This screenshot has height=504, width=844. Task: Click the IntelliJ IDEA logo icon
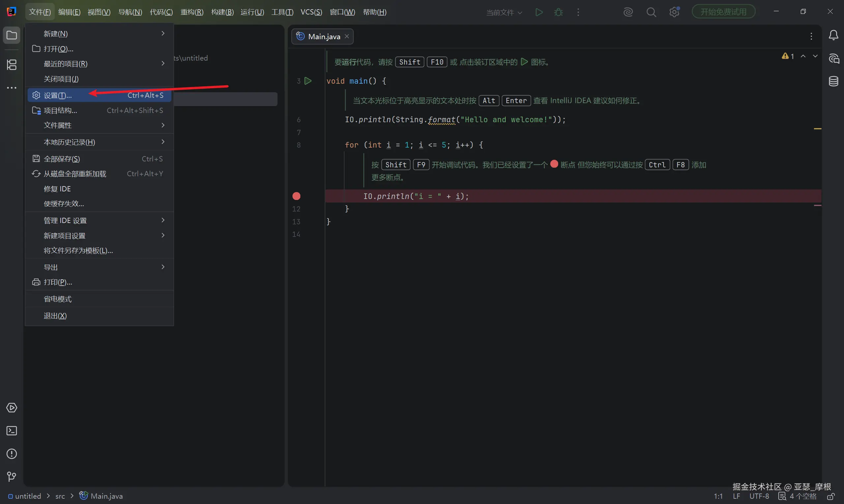[x=12, y=12]
